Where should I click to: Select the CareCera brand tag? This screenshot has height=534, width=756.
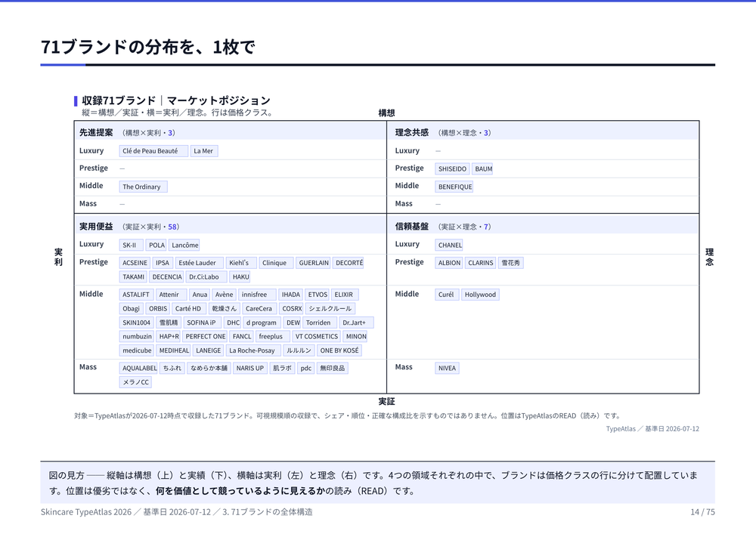[x=259, y=309]
